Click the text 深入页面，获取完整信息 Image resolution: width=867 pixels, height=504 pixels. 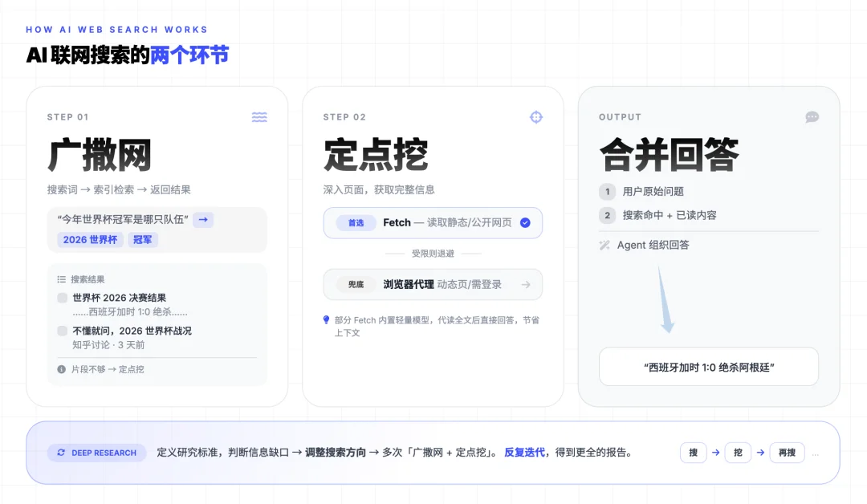pos(379,189)
